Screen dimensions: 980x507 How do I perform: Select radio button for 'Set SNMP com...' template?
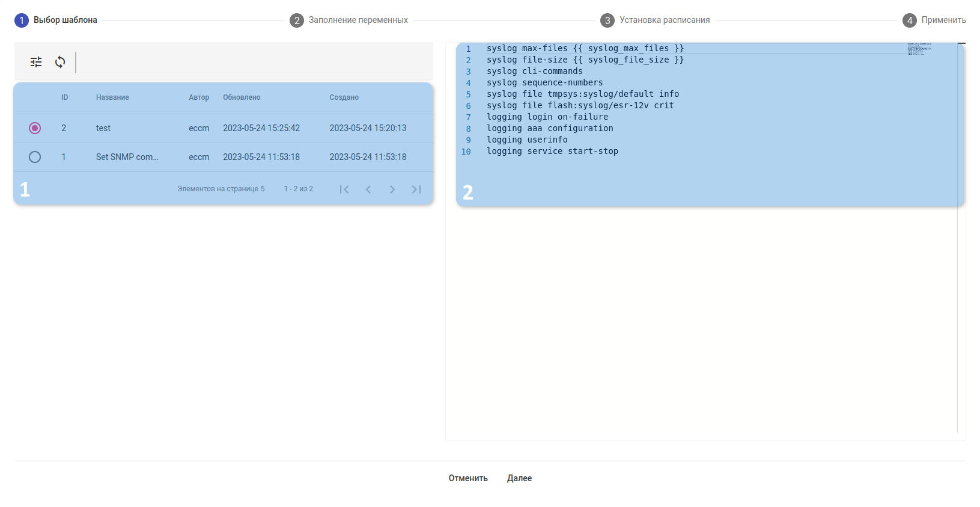click(35, 157)
